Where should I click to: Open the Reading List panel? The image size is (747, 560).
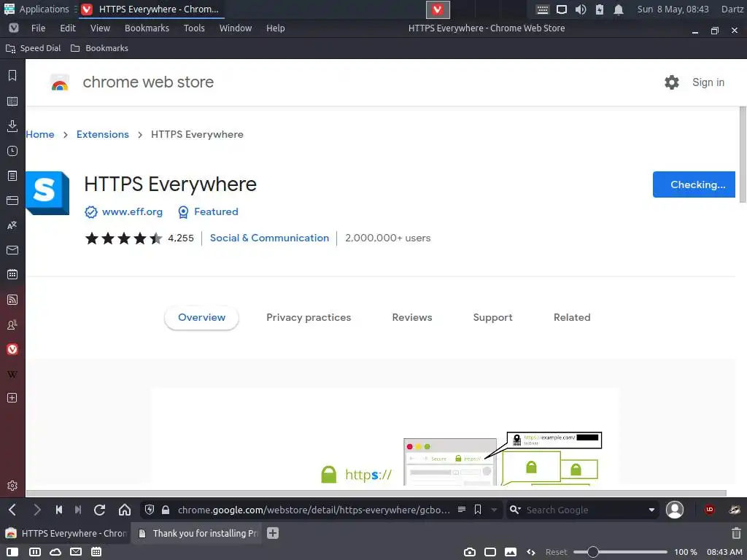click(x=12, y=101)
